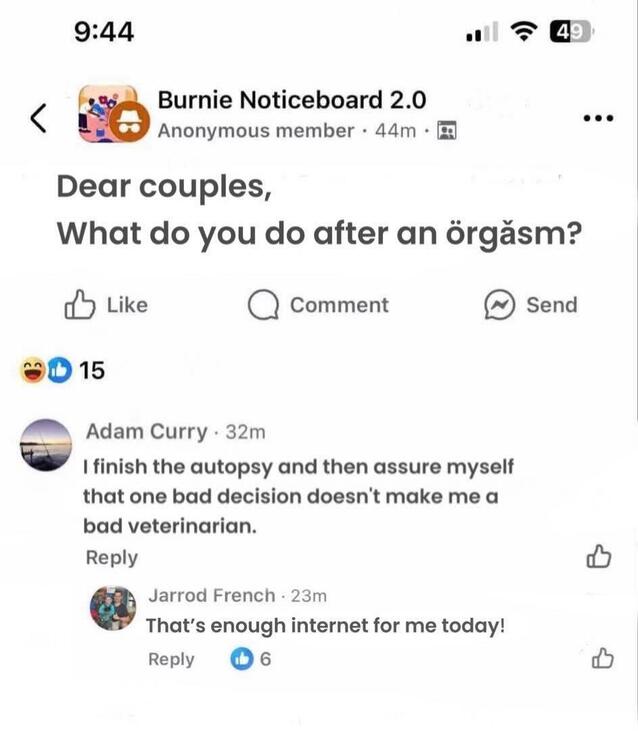638x750 pixels.
Task: View the 6 likes on Jarrod's comment
Action: pyautogui.click(x=253, y=659)
